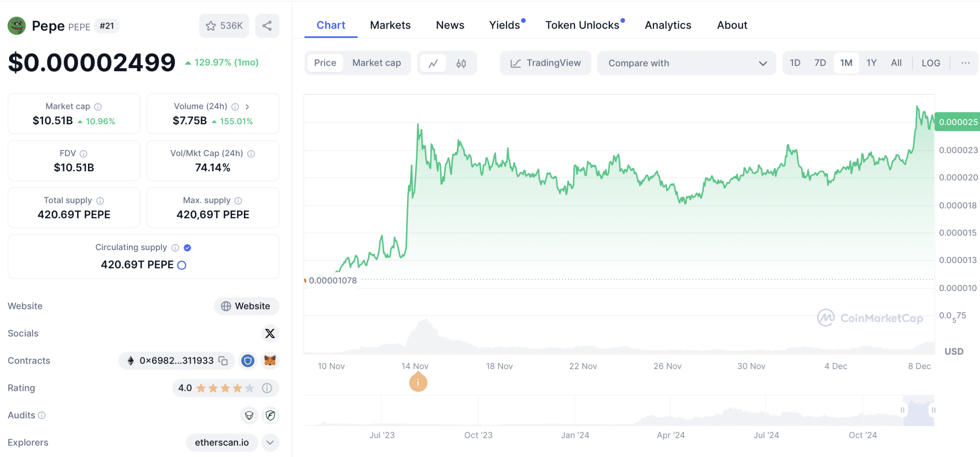Screen dimensions: 980x457
Task: Click Total supply info icon
Action: pyautogui.click(x=100, y=201)
